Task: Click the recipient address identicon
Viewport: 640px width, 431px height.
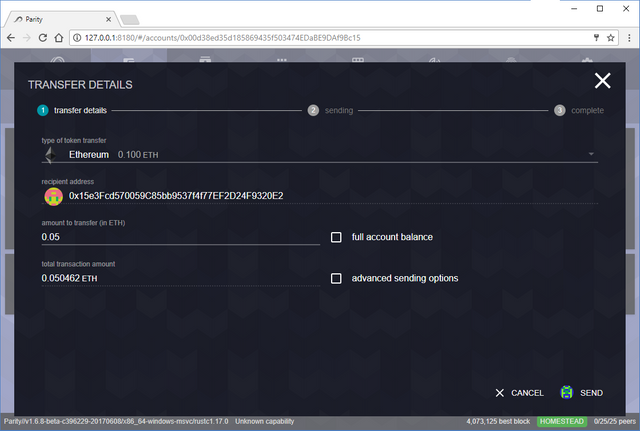Action: tap(53, 196)
